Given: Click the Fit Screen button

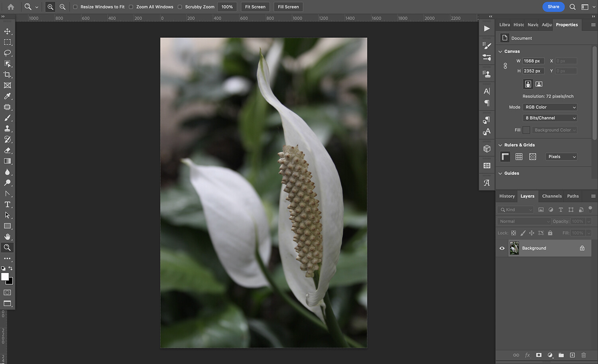Looking at the screenshot, I should click(x=255, y=7).
